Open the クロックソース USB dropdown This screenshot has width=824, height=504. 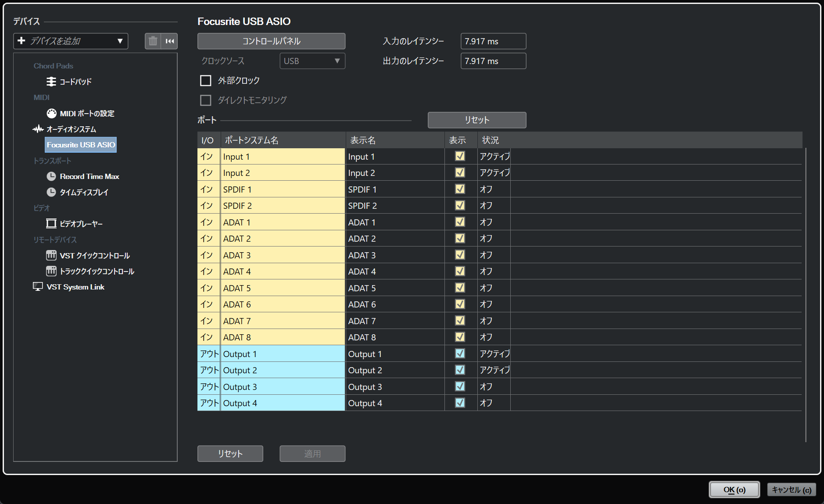[312, 61]
